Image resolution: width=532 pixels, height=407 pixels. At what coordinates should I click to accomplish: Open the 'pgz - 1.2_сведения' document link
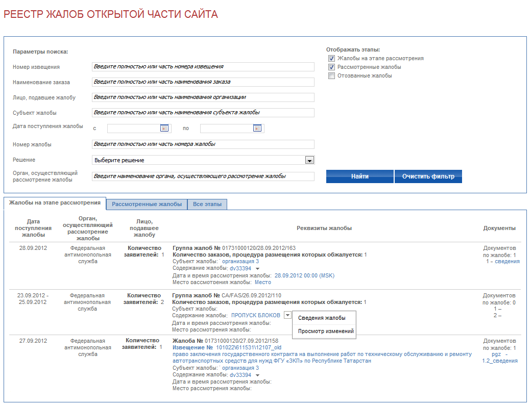pos(500,358)
